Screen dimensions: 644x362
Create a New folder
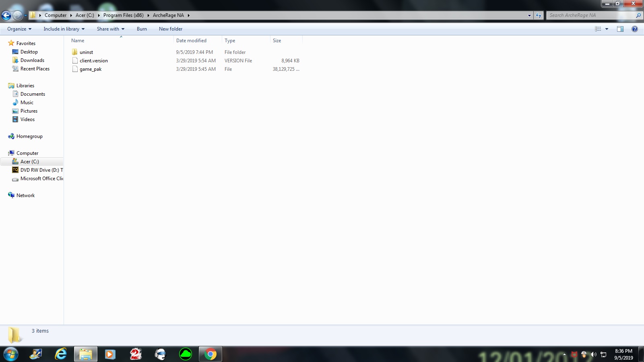click(x=171, y=29)
